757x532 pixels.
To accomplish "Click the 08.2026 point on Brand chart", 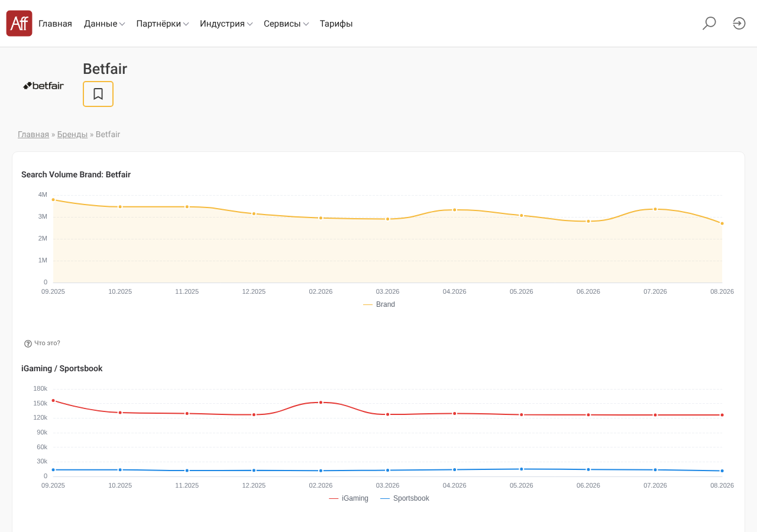I will tap(722, 223).
